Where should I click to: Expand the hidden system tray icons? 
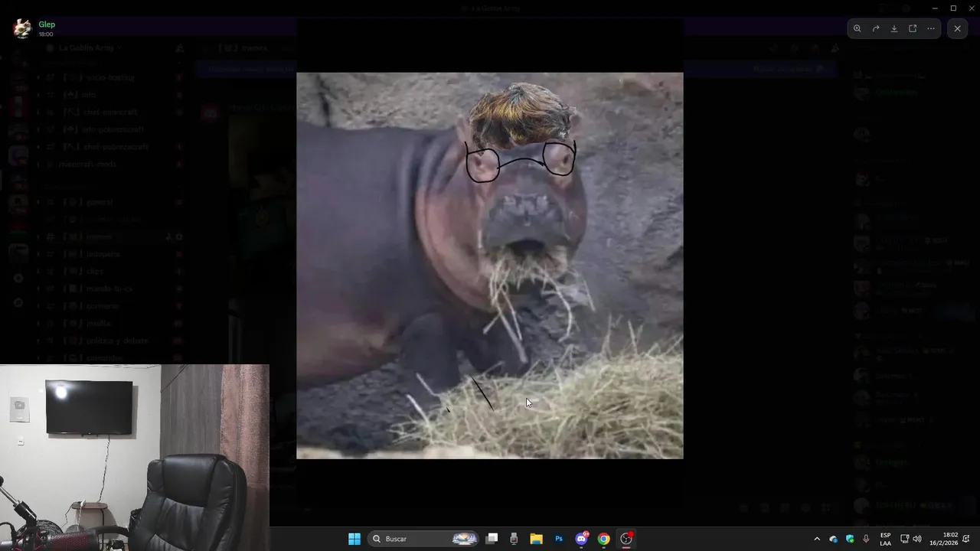(x=817, y=539)
